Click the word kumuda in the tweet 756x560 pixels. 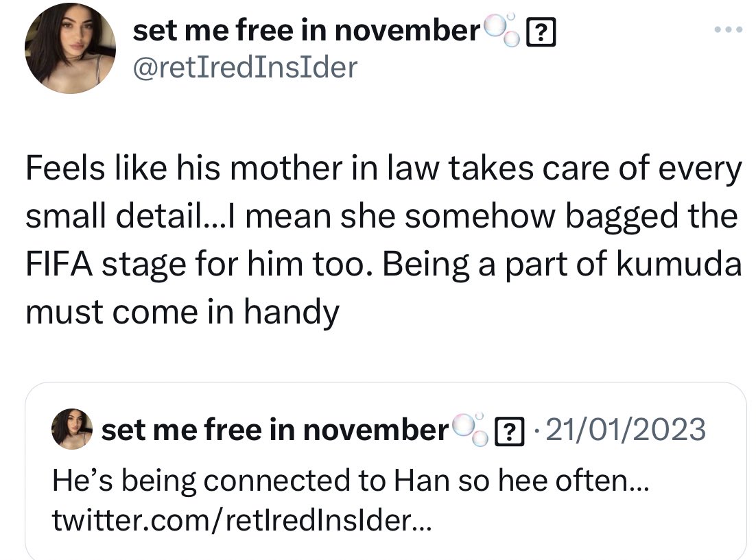pyautogui.click(x=679, y=264)
